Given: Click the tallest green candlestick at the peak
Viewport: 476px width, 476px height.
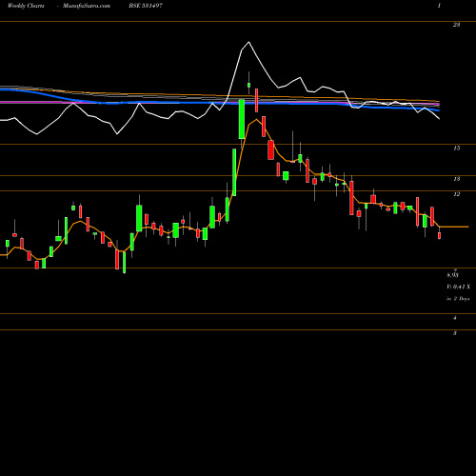Looking at the screenshot, I should click(x=242, y=119).
